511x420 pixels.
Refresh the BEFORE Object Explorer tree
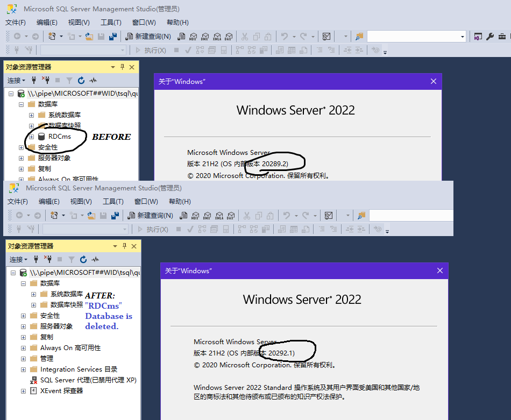coord(81,80)
